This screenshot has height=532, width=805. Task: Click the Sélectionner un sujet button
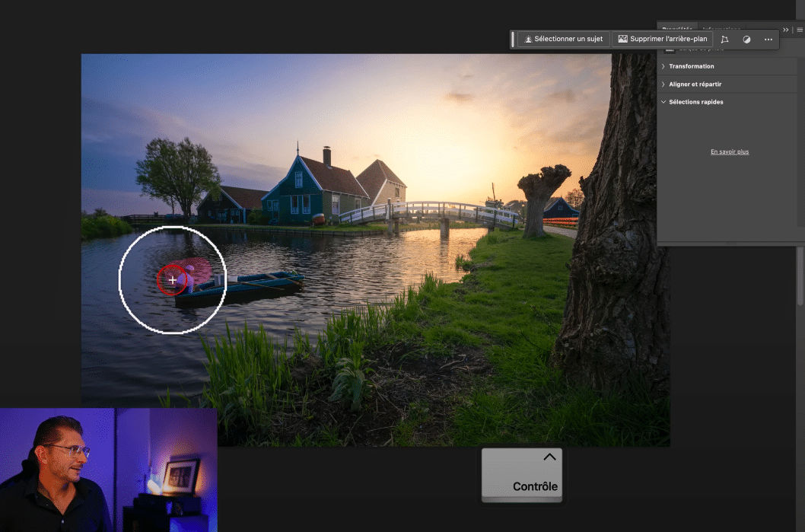564,39
